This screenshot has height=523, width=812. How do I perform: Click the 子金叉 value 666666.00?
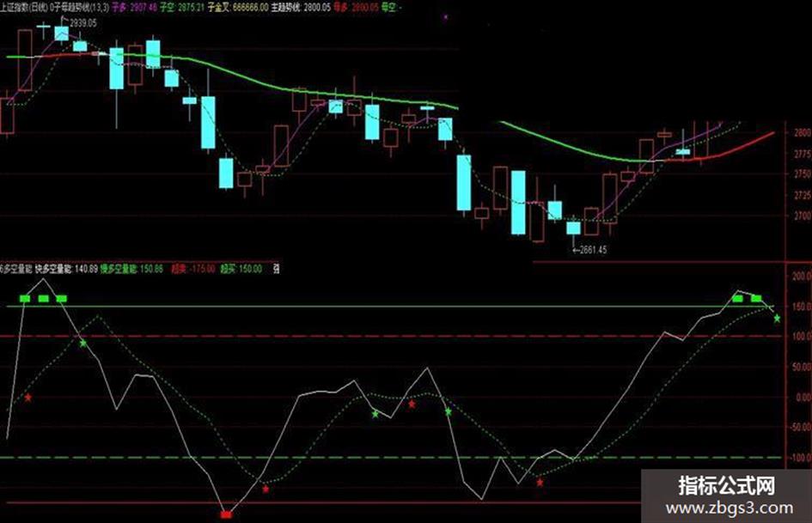(x=251, y=8)
